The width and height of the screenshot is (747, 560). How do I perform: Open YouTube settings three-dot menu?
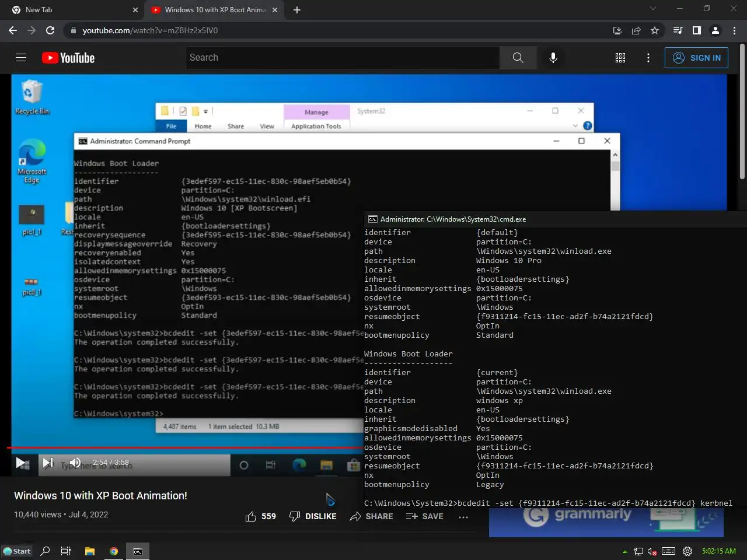tap(648, 58)
